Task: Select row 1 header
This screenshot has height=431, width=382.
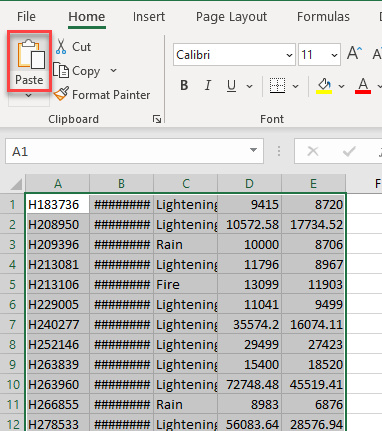Action: click(x=12, y=204)
